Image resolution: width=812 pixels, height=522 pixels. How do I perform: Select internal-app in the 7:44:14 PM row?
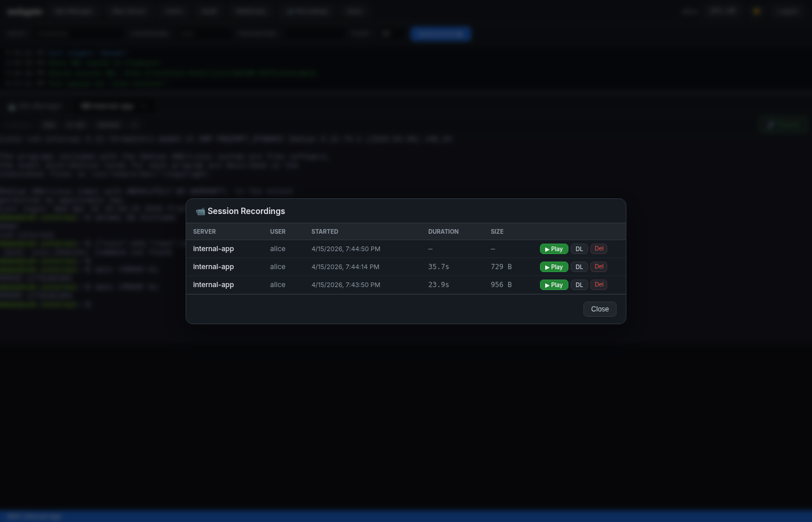point(213,267)
